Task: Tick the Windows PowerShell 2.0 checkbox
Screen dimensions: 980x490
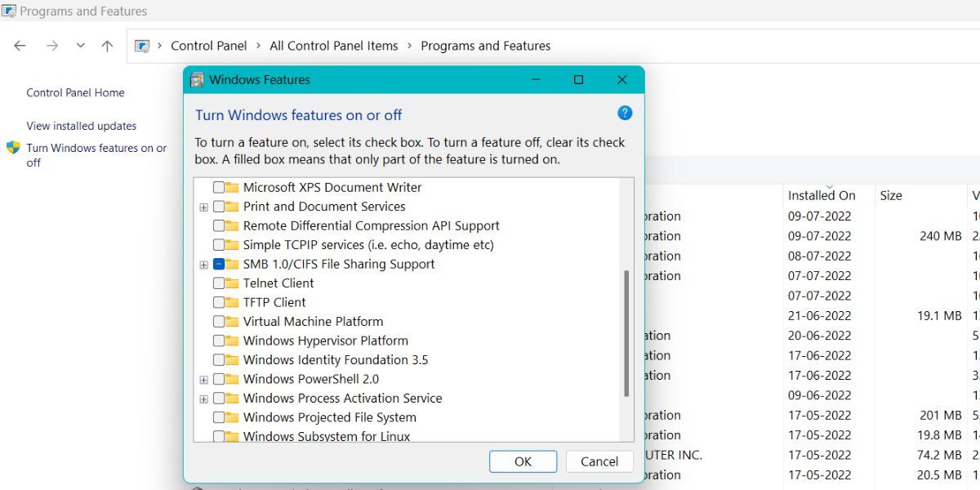Action: (219, 379)
